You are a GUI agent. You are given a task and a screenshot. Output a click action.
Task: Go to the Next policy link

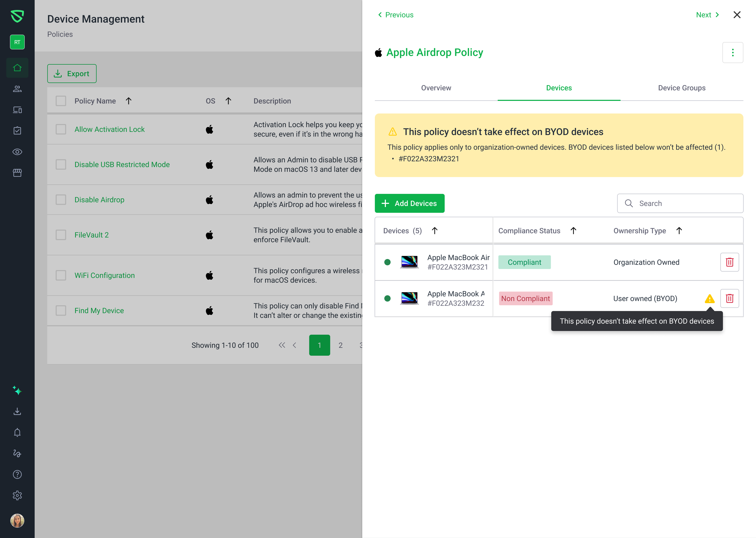(707, 15)
